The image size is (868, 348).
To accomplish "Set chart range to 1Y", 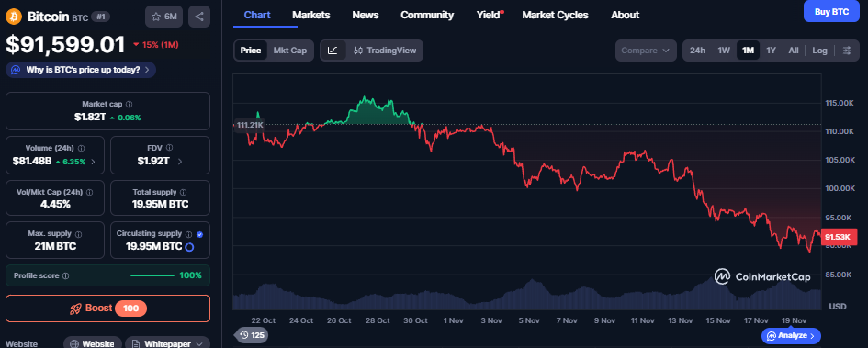I will (772, 51).
